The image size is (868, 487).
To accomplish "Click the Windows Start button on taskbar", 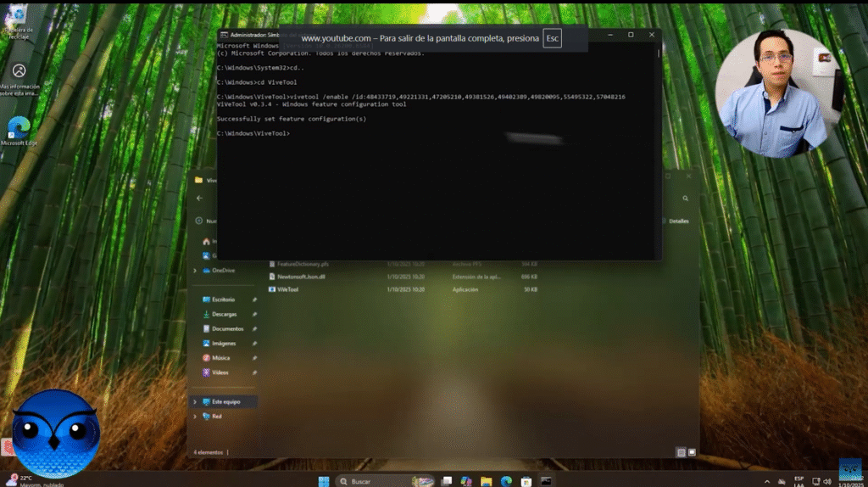I will tap(323, 481).
